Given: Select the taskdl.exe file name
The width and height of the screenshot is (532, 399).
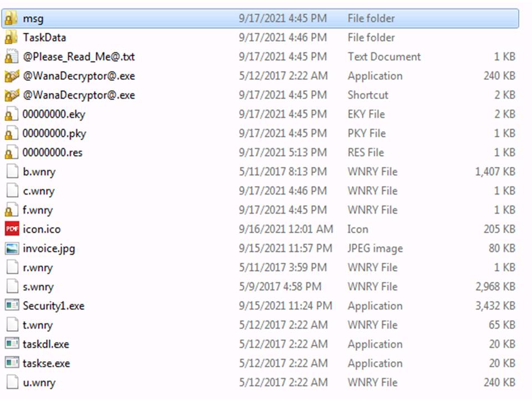Looking at the screenshot, I should point(46,344).
